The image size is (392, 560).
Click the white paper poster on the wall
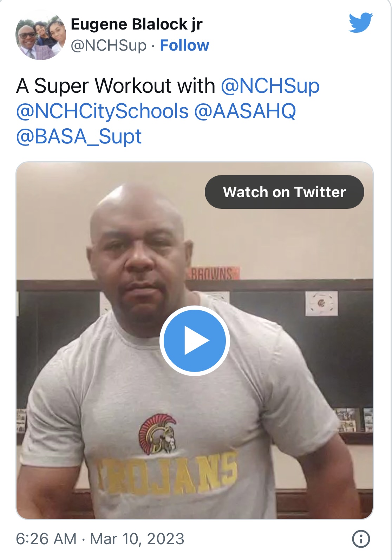[321, 303]
